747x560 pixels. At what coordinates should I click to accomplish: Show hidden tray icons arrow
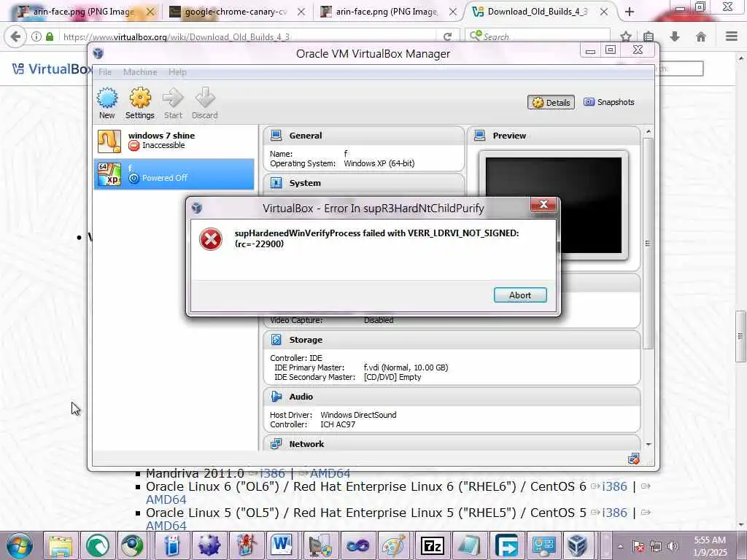coord(620,547)
